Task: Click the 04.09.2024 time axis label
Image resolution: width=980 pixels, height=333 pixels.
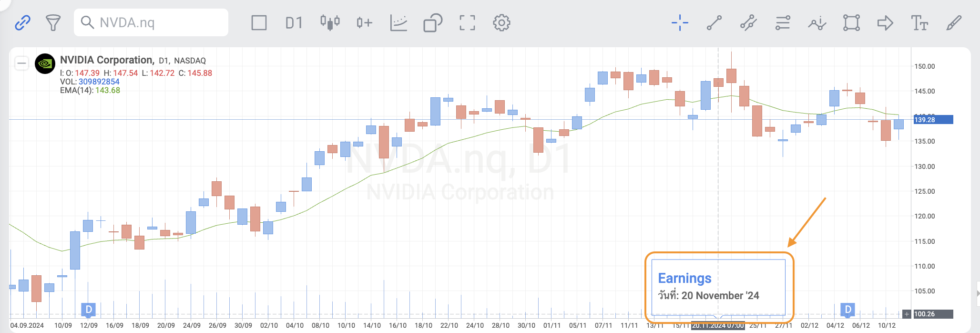Action: 27,325
